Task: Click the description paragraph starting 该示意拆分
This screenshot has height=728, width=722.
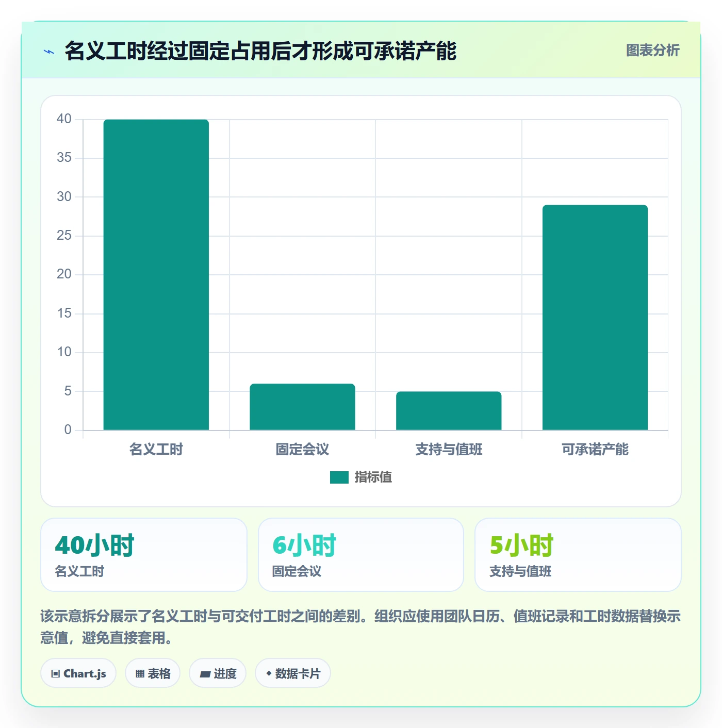Action: (x=360, y=627)
